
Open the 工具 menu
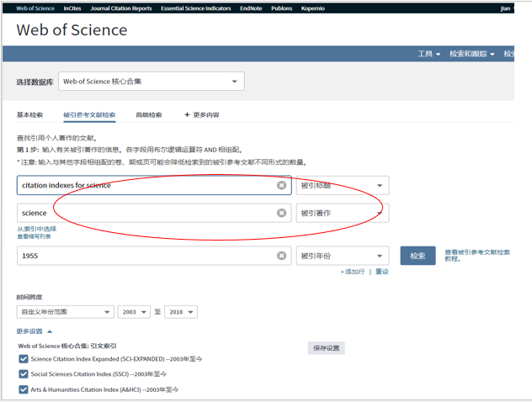428,54
